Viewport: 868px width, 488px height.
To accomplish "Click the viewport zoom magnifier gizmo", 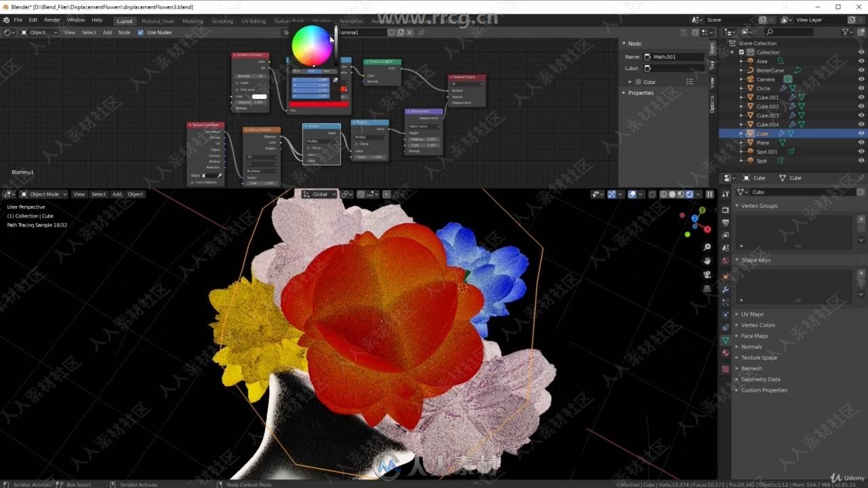I will pos(707,247).
